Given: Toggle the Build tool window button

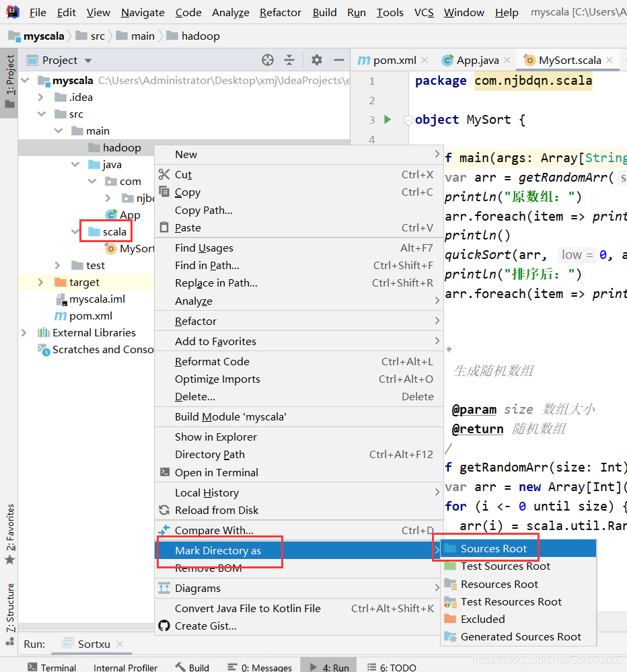Looking at the screenshot, I should coord(192,667).
